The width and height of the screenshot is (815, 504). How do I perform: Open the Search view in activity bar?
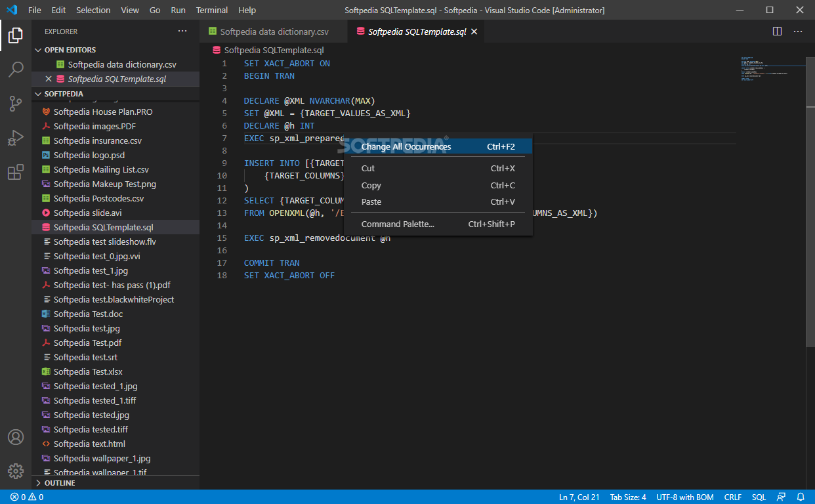[x=16, y=69]
